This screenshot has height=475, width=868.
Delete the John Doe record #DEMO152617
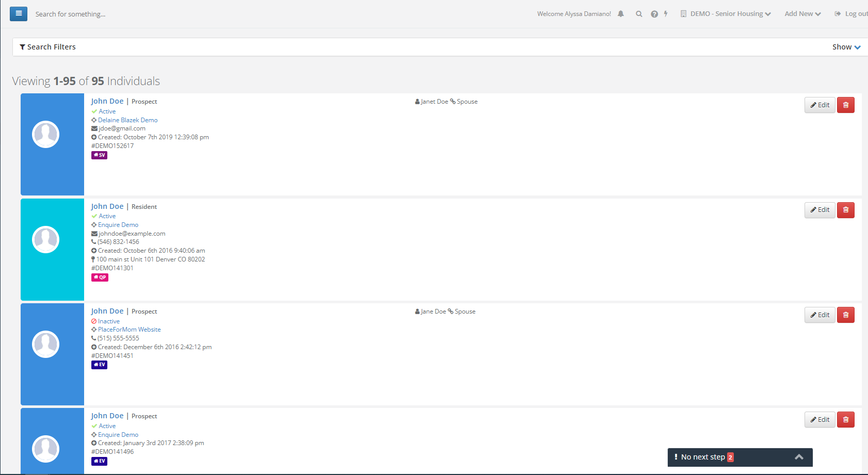[845, 105]
